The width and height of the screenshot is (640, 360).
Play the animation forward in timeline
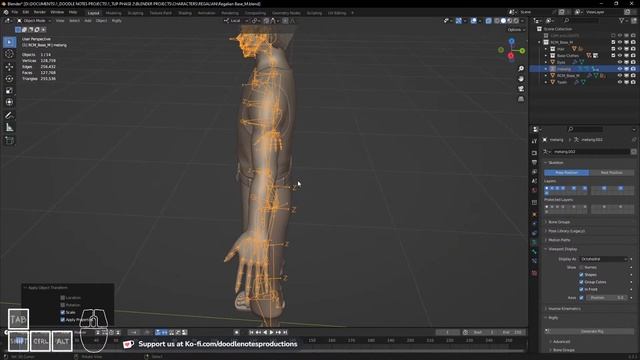coord(271,333)
